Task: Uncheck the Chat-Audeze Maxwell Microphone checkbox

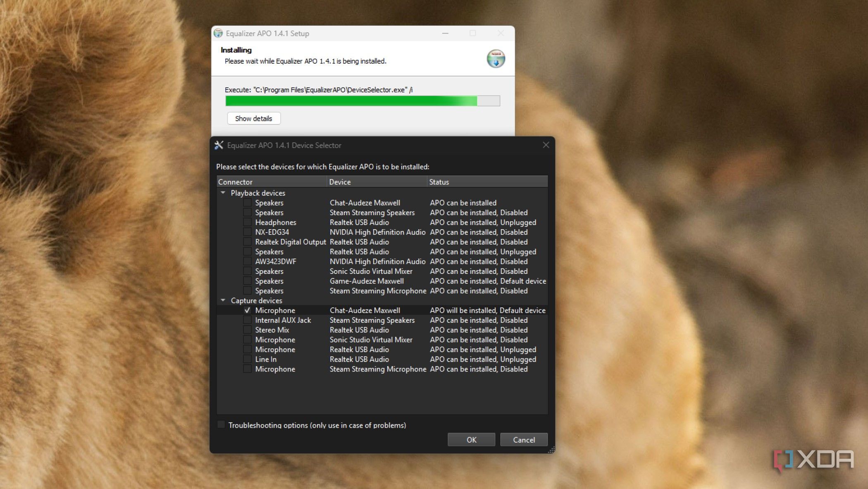Action: pos(247,310)
